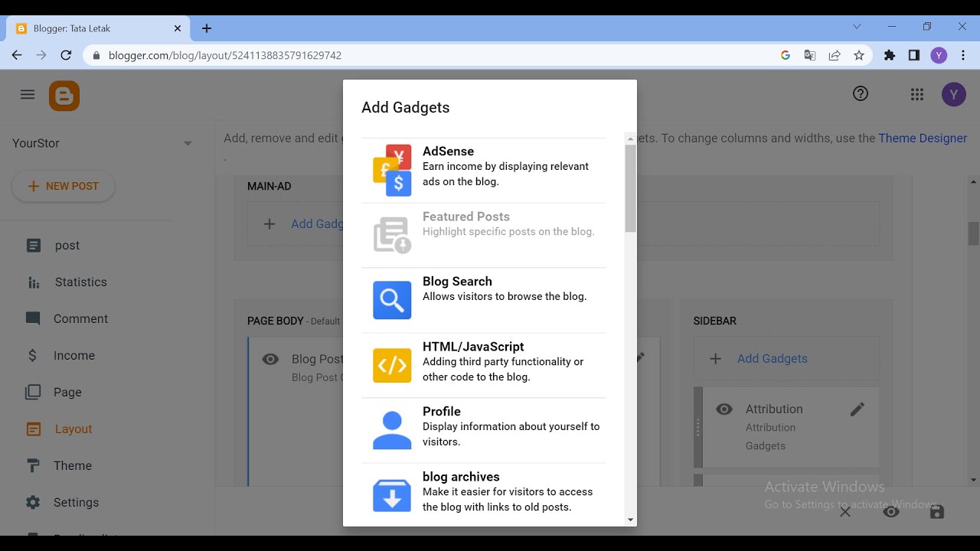Choose the Profile gadget person icon
The height and width of the screenshot is (551, 980).
pyautogui.click(x=392, y=430)
